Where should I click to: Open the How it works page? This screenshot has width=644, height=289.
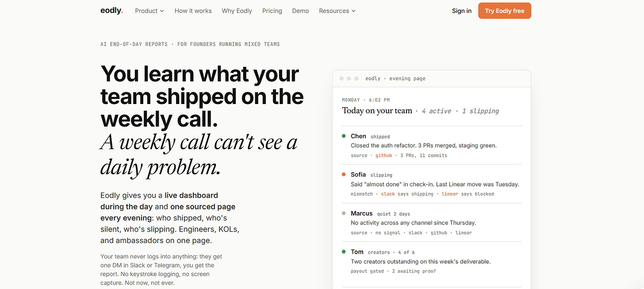(193, 11)
